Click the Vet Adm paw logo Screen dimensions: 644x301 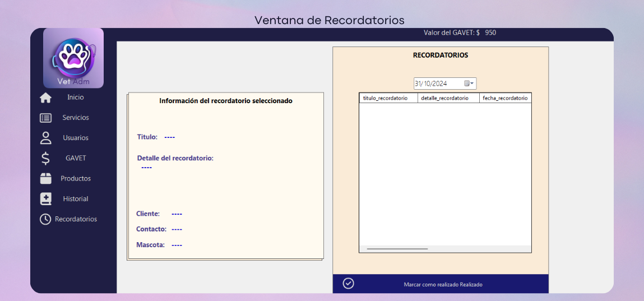73,57
